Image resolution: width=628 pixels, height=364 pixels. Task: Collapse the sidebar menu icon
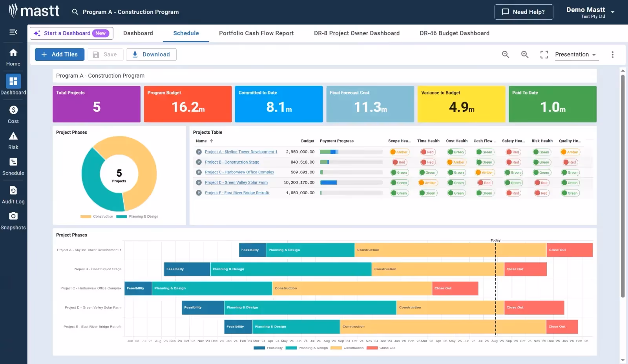pyautogui.click(x=13, y=32)
